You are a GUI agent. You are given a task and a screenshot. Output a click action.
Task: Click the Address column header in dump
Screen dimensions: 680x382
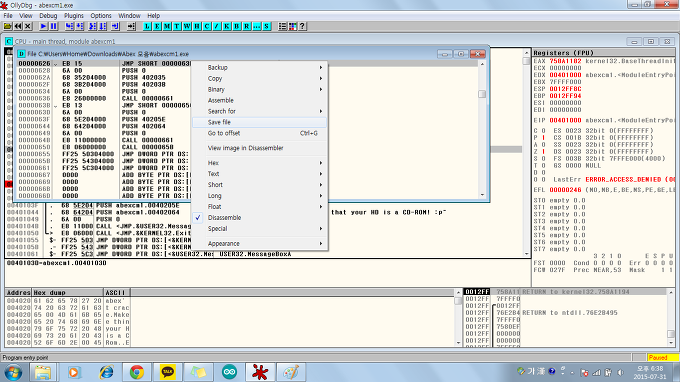[x=18, y=293]
